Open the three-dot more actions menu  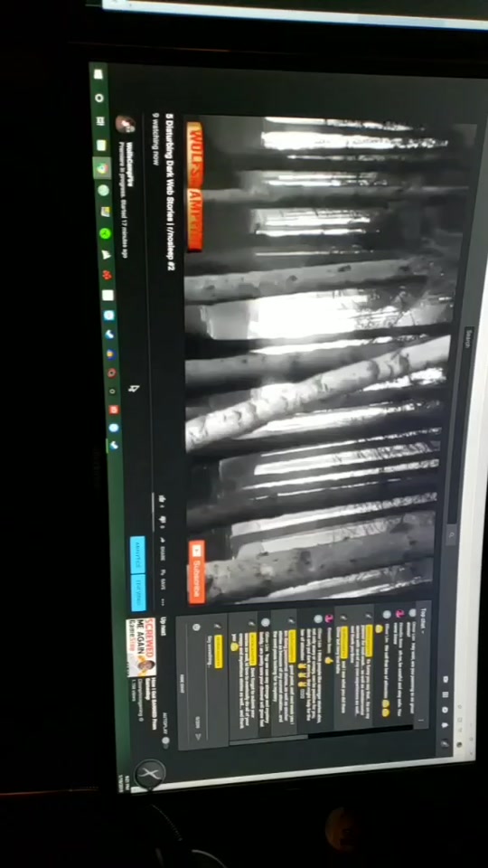click(164, 602)
